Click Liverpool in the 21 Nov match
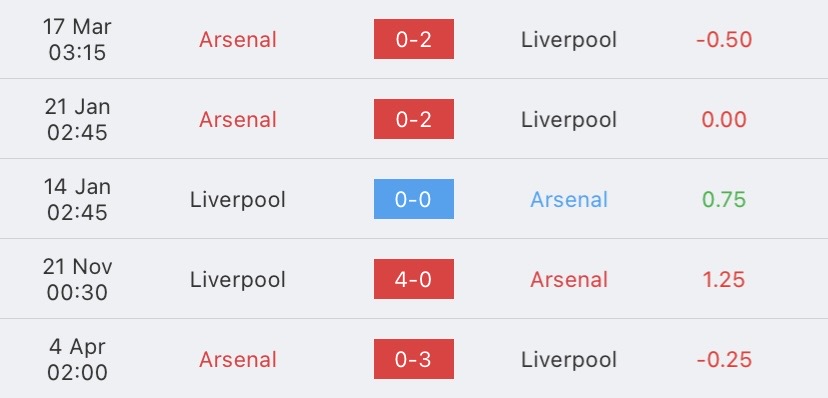 238,280
